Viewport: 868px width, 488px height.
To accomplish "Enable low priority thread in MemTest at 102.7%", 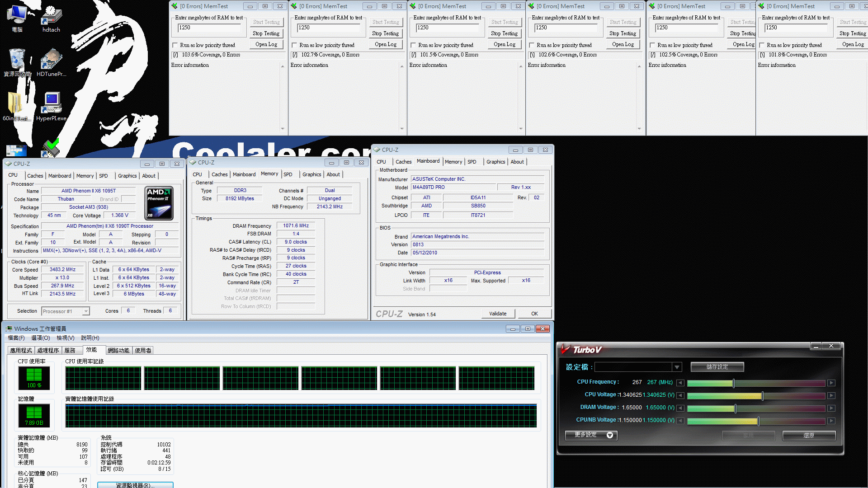I will (294, 45).
